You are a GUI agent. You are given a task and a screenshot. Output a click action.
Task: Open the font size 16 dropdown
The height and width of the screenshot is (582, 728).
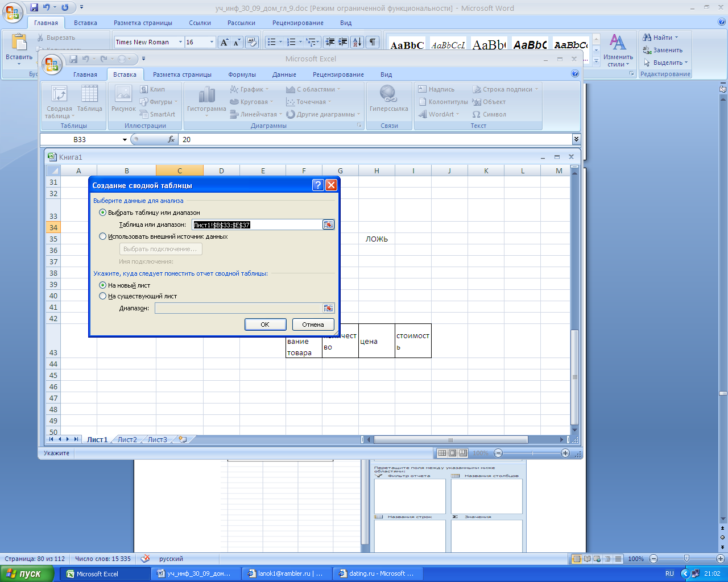tap(212, 42)
